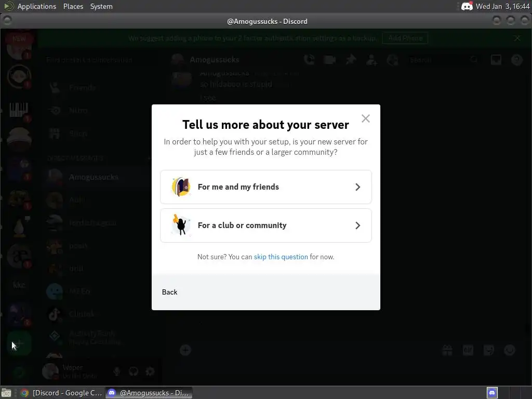Choose the For me and my friends option

[265, 187]
